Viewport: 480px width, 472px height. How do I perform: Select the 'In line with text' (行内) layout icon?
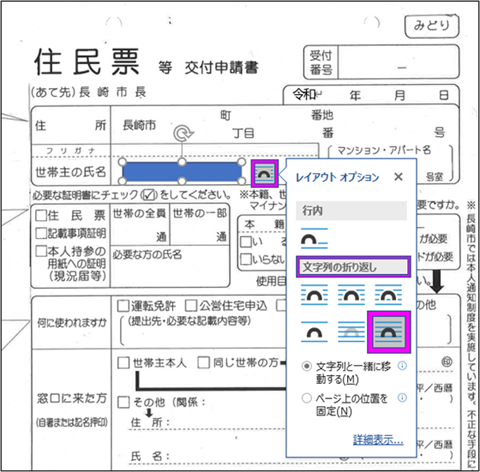[x=314, y=238]
